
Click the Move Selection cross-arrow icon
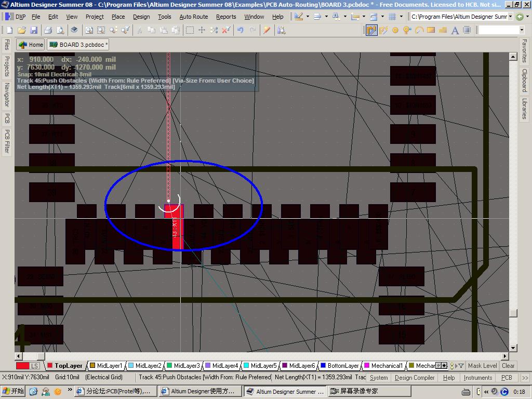pos(202,30)
